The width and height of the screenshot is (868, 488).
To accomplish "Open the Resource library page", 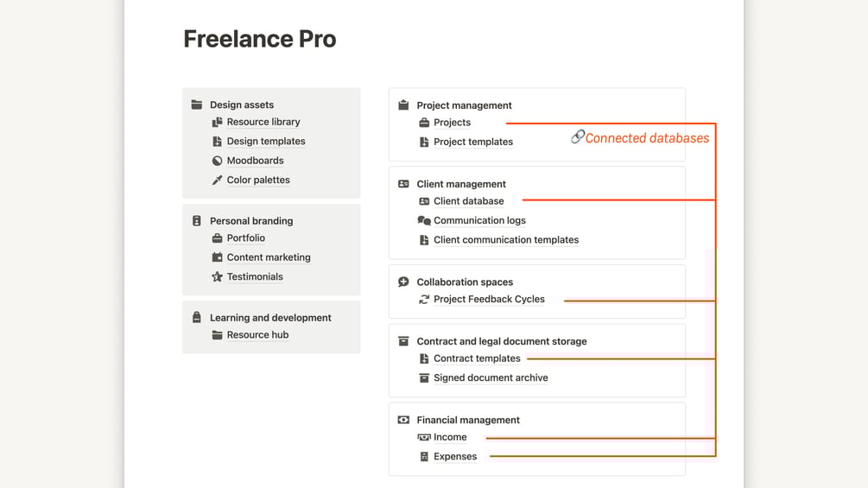I will coord(263,122).
